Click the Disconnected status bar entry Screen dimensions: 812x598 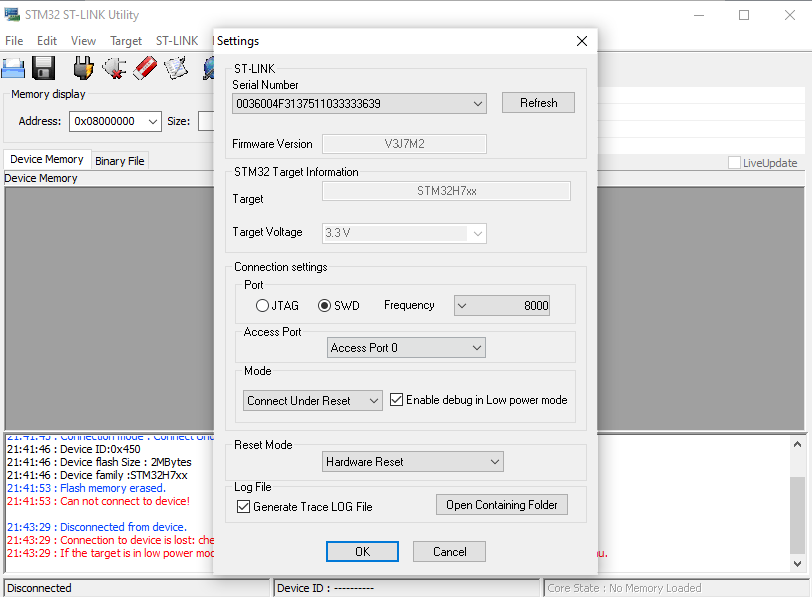137,588
